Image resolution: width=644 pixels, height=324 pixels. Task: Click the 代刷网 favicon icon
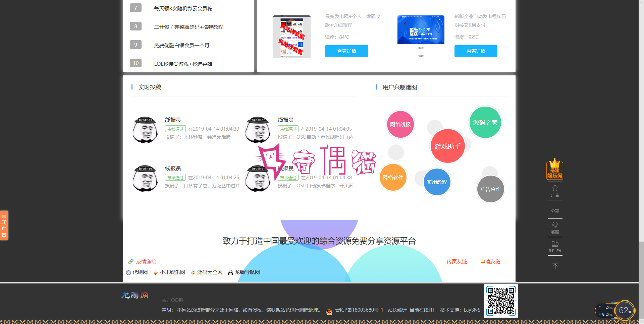point(128,273)
